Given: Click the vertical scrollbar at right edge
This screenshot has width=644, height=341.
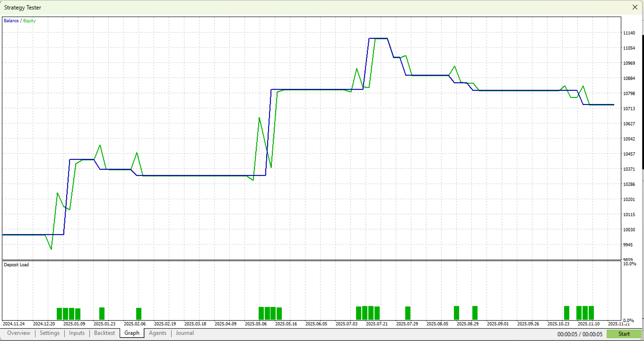Looking at the screenshot, I should pyautogui.click(x=642, y=102).
